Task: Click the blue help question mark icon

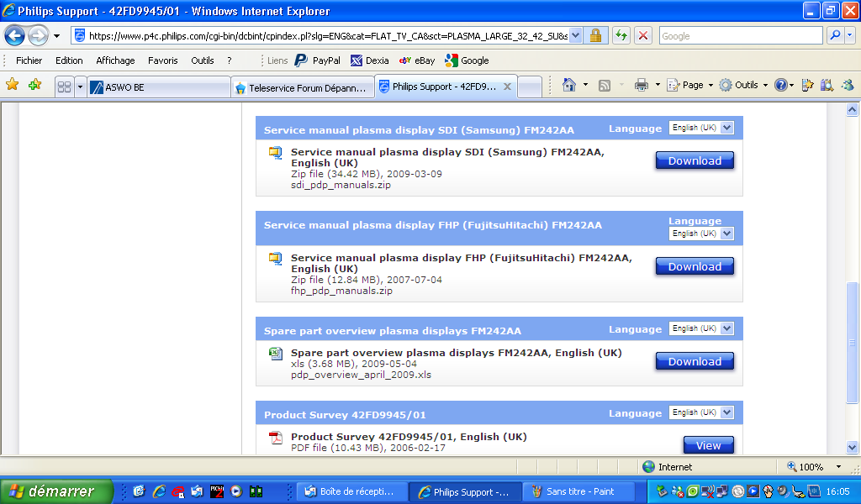Action: click(x=781, y=85)
